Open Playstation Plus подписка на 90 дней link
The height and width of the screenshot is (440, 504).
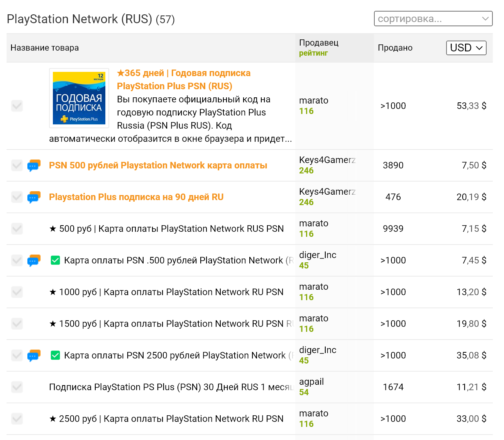pyautogui.click(x=136, y=197)
